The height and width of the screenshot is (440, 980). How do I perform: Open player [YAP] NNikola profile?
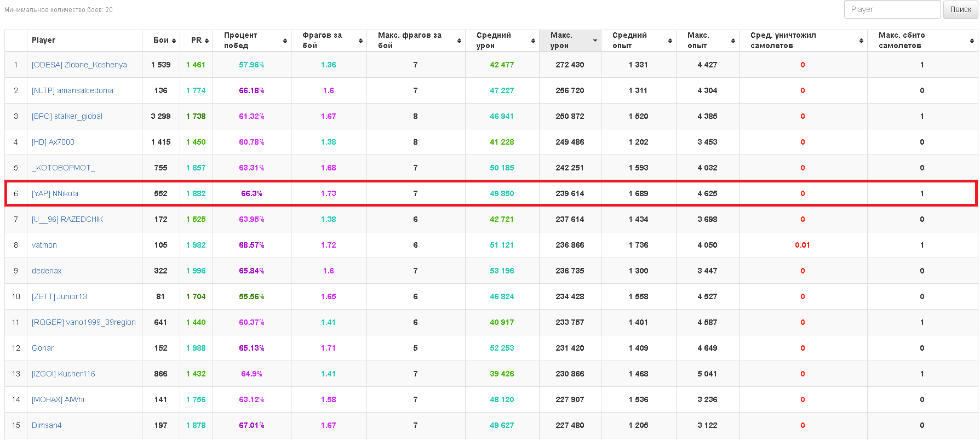pyautogui.click(x=55, y=193)
